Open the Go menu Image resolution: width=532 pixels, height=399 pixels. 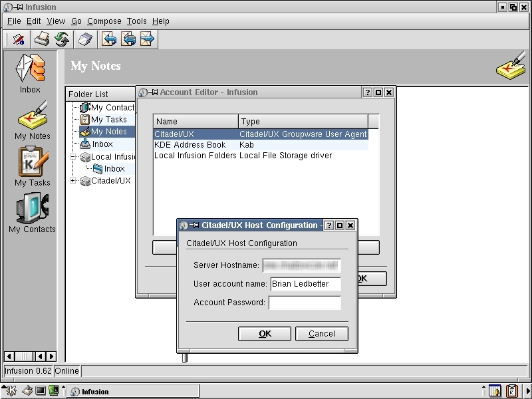pos(76,21)
